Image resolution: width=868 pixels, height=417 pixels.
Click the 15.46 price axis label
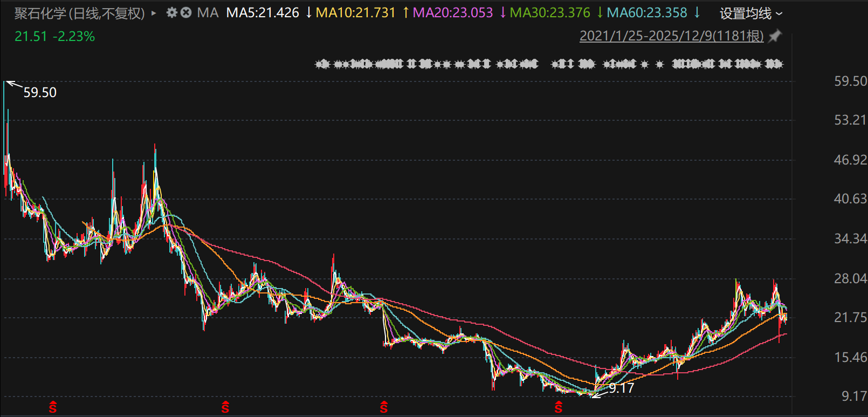click(851, 357)
